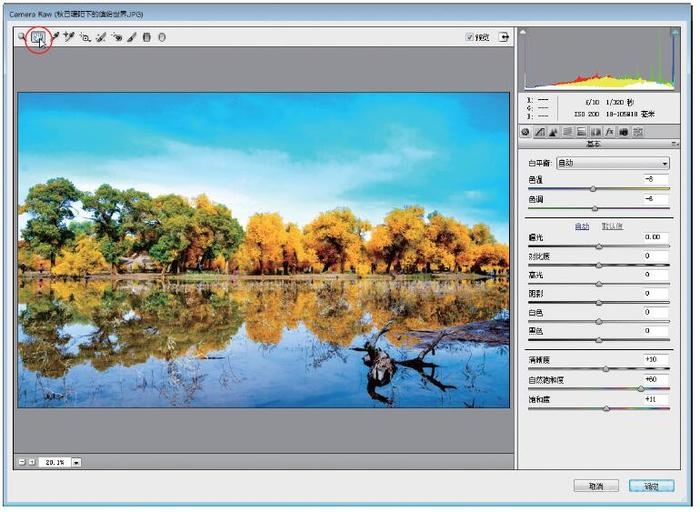Viewport: 700px width, 512px height.
Task: Rotate image 90° counterclockwise
Action: [146, 37]
